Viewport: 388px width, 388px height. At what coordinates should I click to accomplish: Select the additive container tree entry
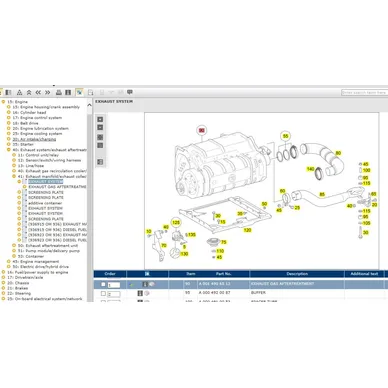(45, 203)
